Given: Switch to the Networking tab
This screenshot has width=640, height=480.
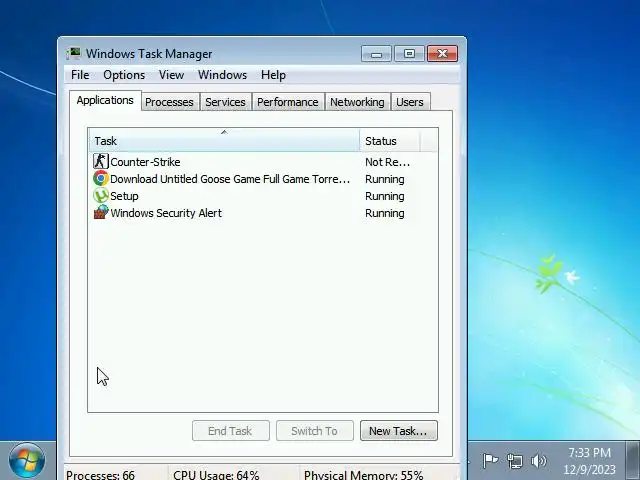Looking at the screenshot, I should 357,102.
